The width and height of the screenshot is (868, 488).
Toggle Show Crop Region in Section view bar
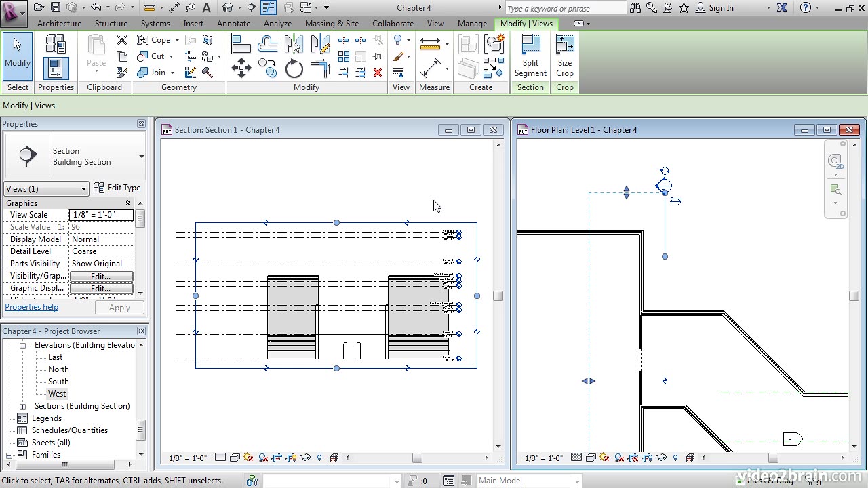291,457
